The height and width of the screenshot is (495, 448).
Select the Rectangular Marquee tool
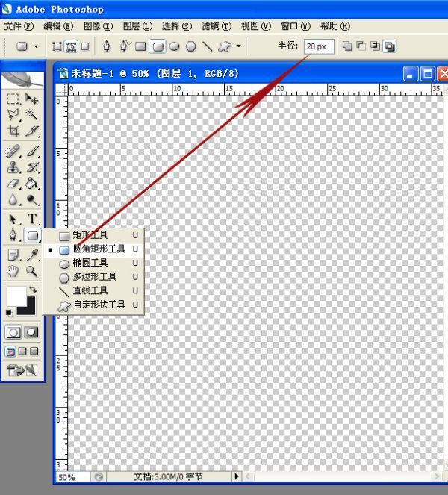13,99
